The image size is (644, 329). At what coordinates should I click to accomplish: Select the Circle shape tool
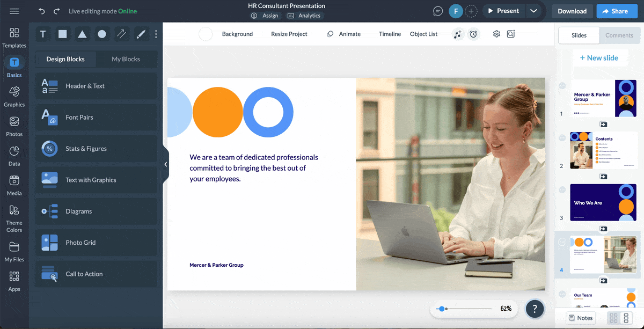102,34
